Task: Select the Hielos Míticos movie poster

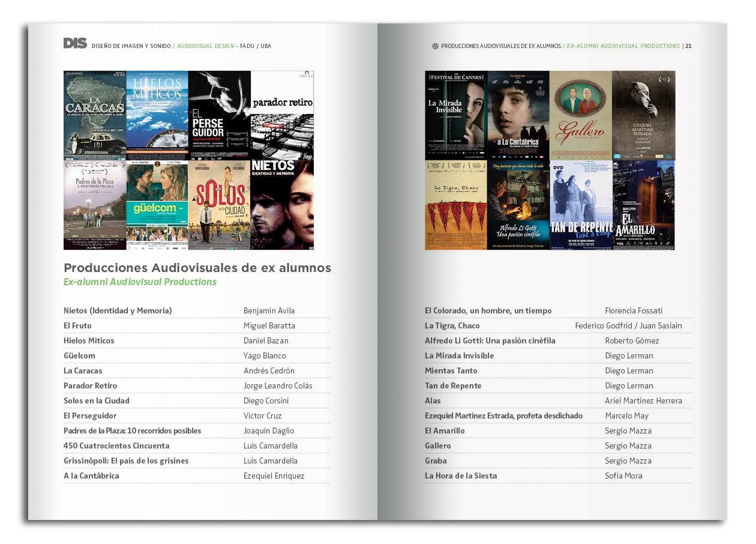Action: 157,115
